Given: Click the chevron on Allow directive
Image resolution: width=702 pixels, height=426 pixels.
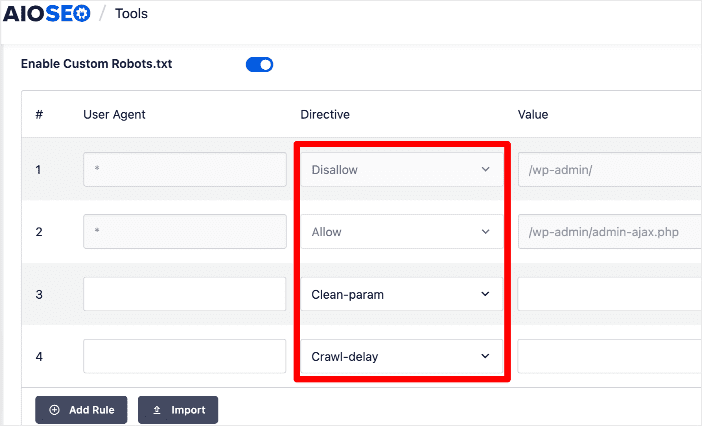Looking at the screenshot, I should coord(485,232).
